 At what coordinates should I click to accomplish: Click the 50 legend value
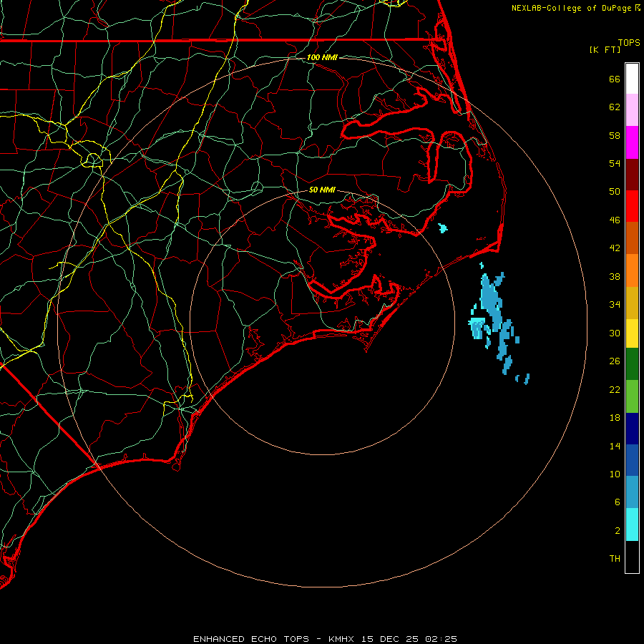(615, 191)
